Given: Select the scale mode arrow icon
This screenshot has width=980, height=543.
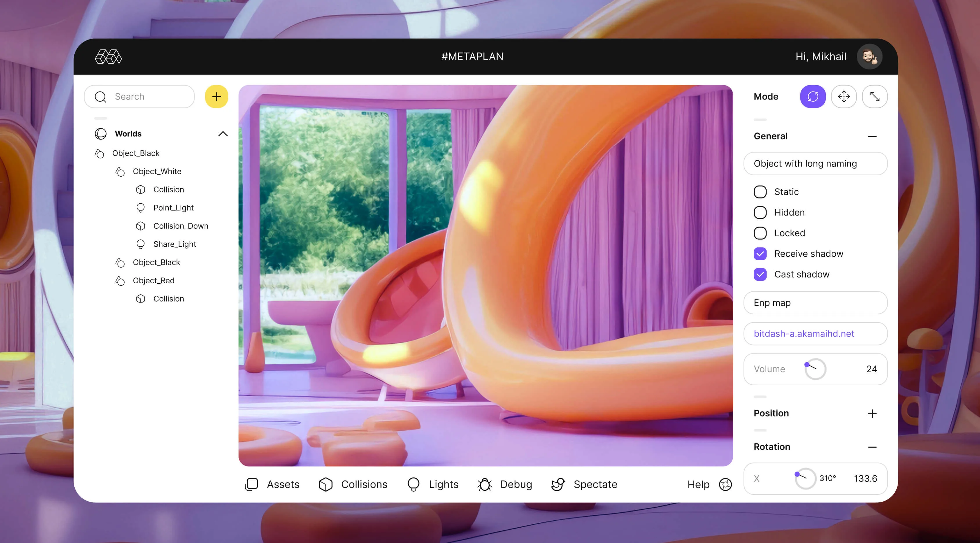Looking at the screenshot, I should click(875, 96).
